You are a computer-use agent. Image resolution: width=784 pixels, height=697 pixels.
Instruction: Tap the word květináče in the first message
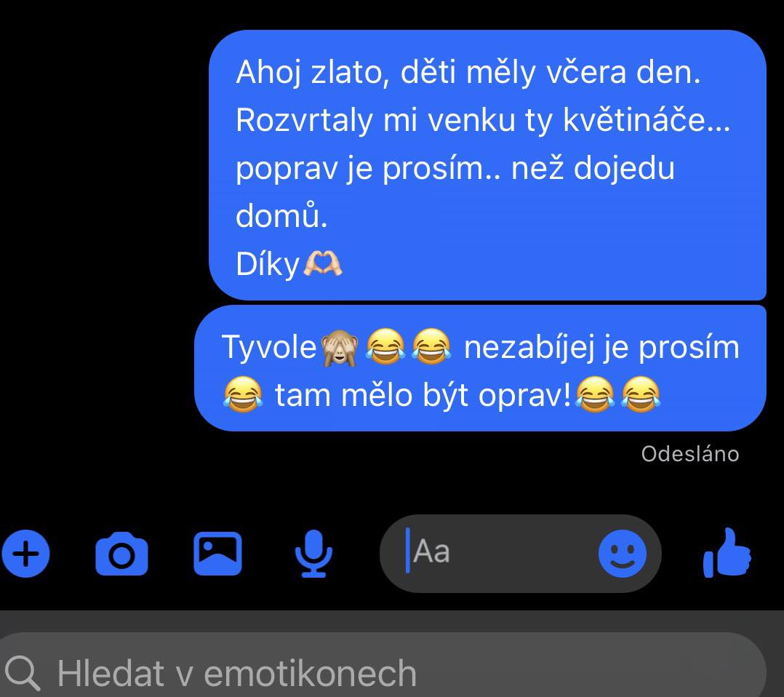click(x=647, y=119)
